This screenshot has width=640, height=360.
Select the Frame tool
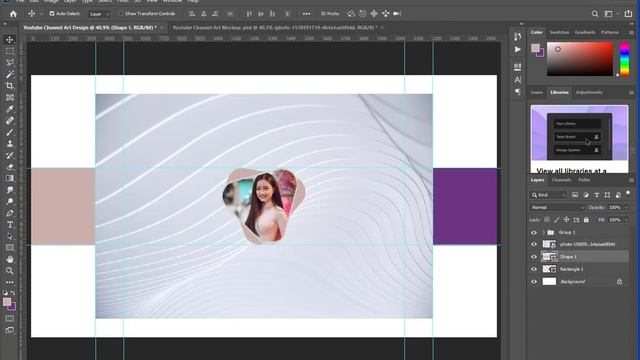(10, 97)
